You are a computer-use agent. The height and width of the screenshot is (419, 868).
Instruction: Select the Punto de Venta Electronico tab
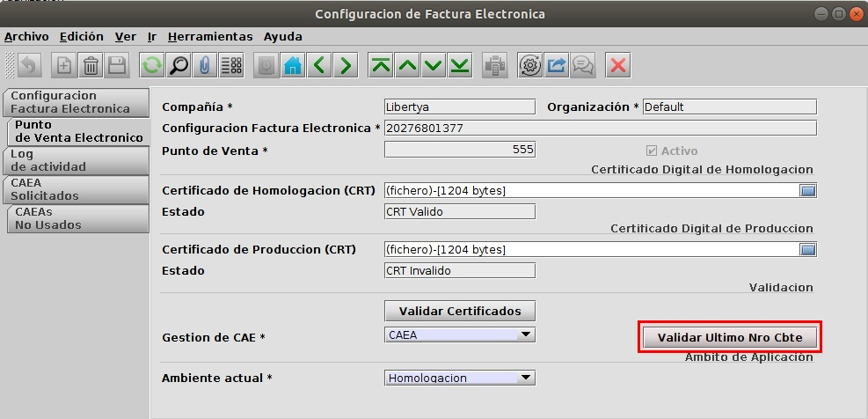[x=78, y=131]
